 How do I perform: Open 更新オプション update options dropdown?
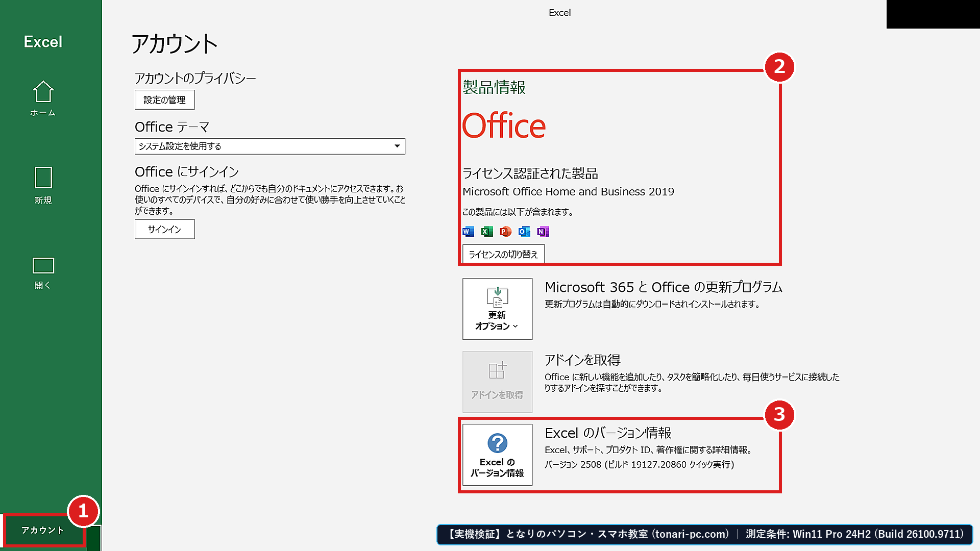[497, 309]
